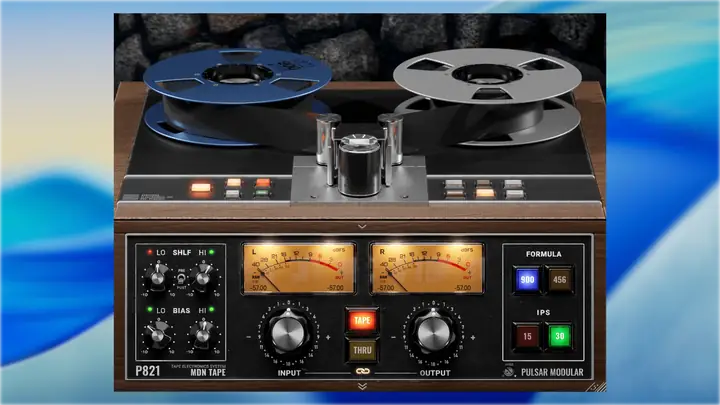Click the HI shelf knob
Image resolution: width=720 pixels, height=405 pixels.
click(202, 277)
